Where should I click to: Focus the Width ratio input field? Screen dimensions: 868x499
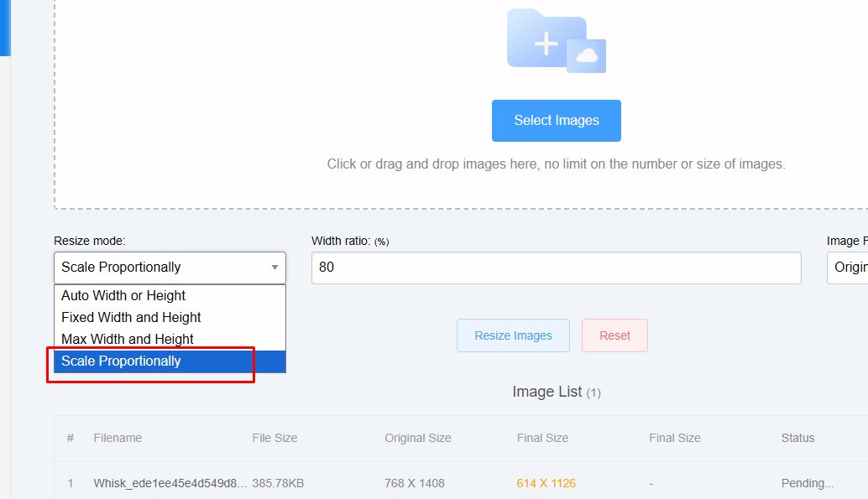[557, 268]
